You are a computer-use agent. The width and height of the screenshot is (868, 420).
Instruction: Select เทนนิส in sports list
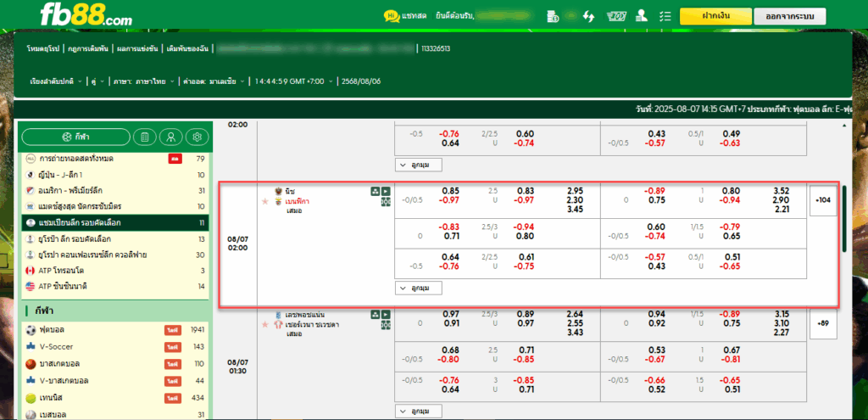(115, 398)
